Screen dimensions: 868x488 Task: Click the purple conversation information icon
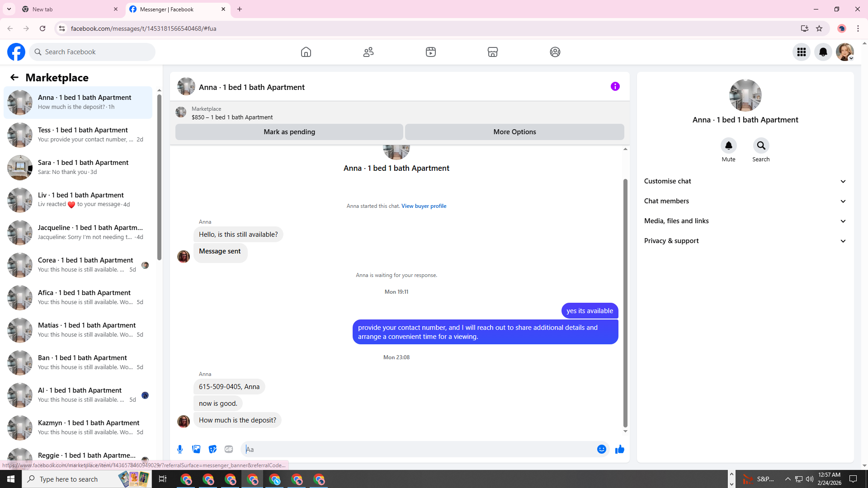[615, 86]
